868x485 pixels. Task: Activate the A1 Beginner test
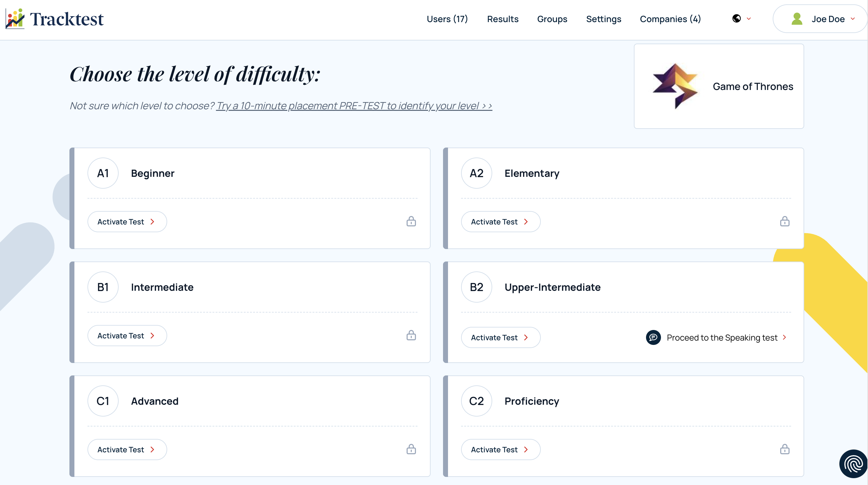click(x=127, y=221)
